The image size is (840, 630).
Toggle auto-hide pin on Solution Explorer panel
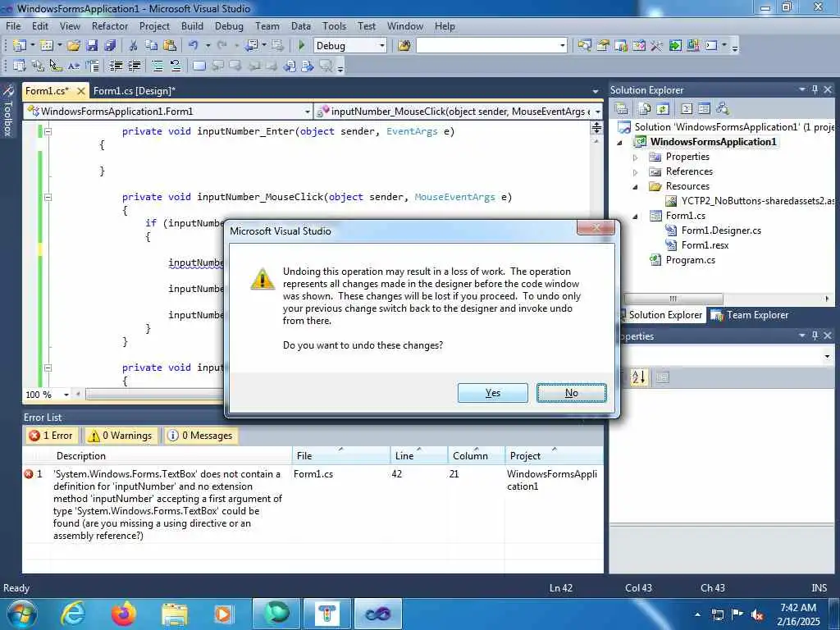click(815, 90)
